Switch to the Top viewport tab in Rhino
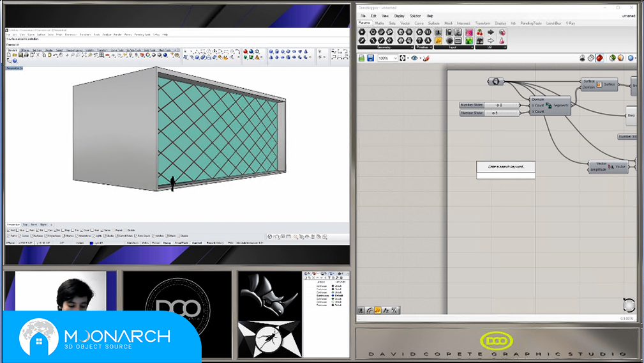 25,224
